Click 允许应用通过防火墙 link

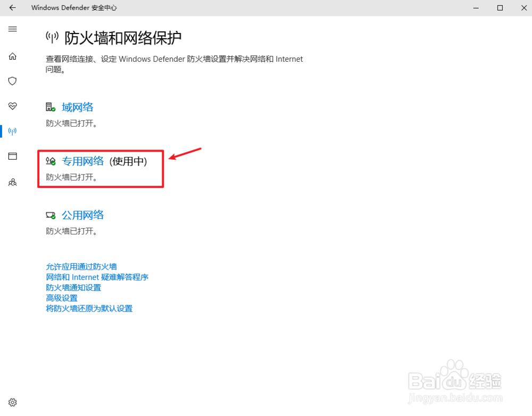click(81, 267)
